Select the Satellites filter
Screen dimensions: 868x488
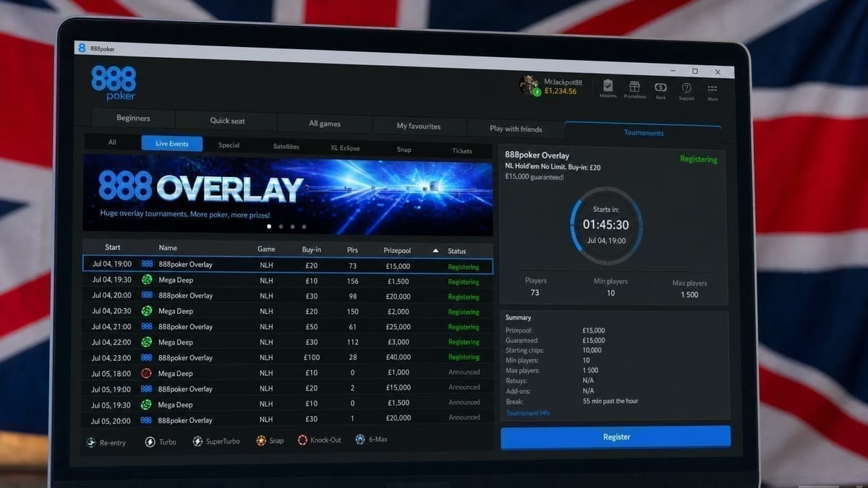(286, 147)
